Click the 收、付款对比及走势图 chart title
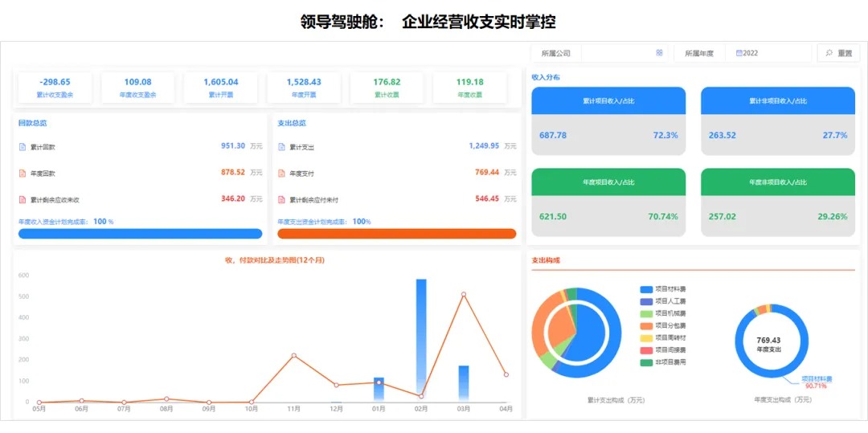The height and width of the screenshot is (433, 868). pyautogui.click(x=275, y=260)
